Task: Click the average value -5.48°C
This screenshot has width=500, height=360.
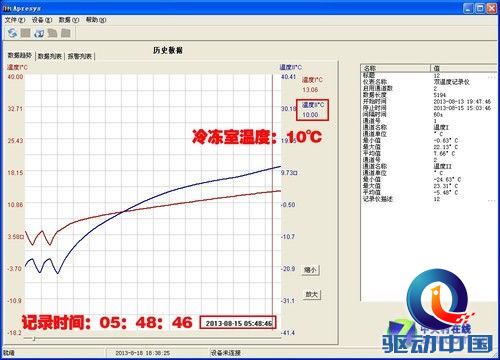Action: point(446,192)
